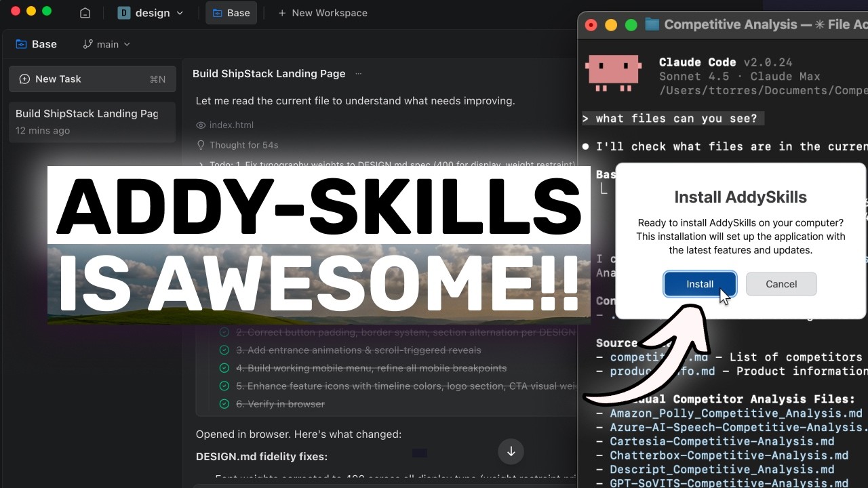Expand the Thought for 54s entry
The height and width of the screenshot is (488, 868).
[237, 145]
